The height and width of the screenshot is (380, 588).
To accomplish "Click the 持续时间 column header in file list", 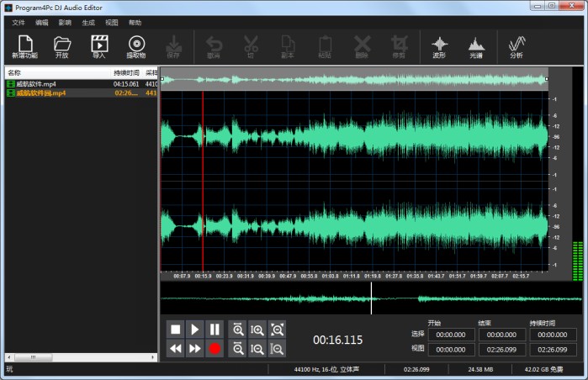I will click(126, 73).
